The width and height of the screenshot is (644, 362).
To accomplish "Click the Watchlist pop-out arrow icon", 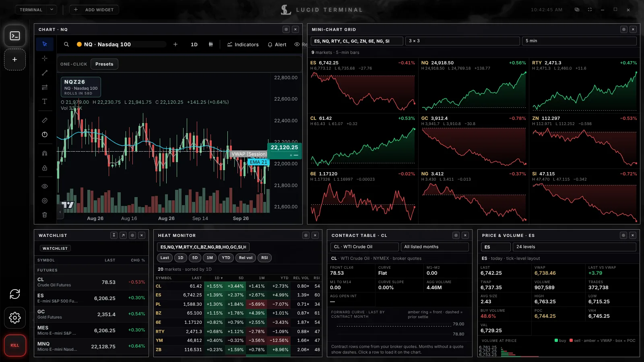I will 123,235.
